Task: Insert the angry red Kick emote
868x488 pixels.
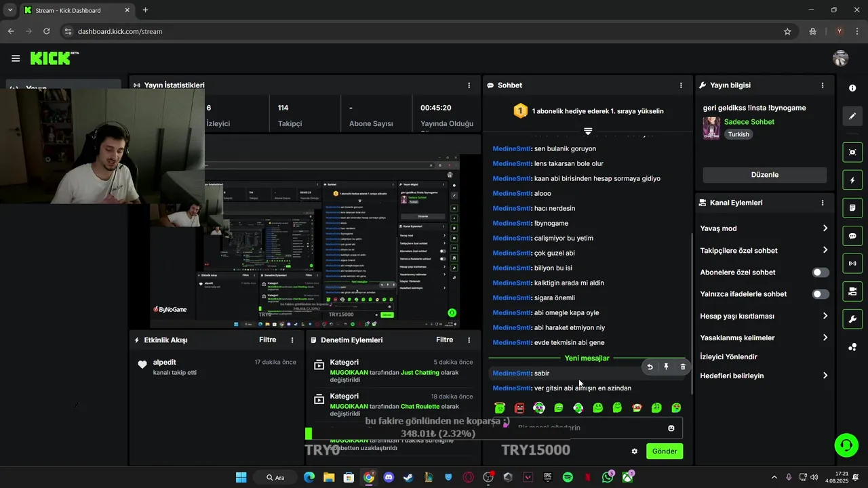Action: 519,408
